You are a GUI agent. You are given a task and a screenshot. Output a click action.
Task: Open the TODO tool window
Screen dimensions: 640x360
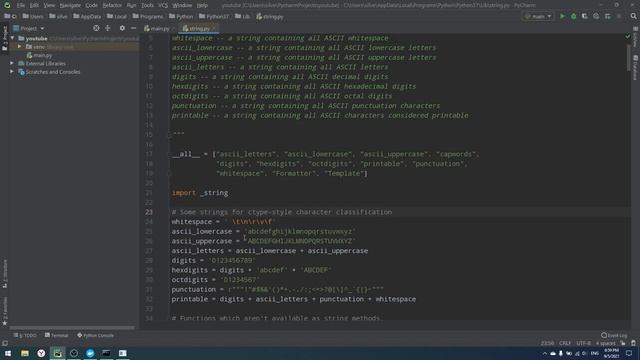pyautogui.click(x=25, y=335)
